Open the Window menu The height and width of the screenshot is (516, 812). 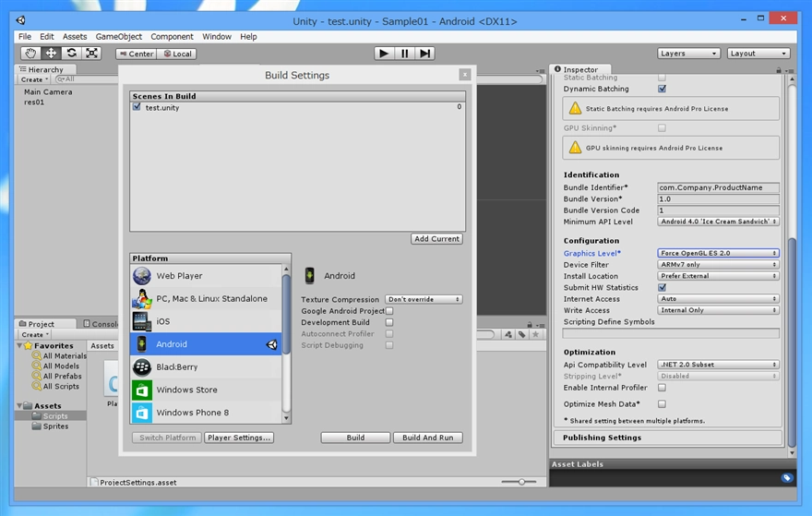click(x=217, y=37)
